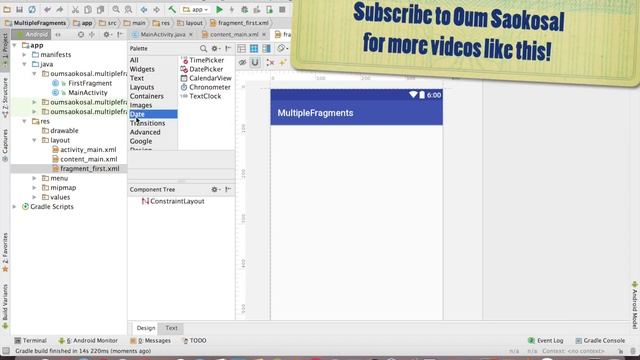Click the Infer Constraints wand icon
The width and height of the screenshot is (640, 360).
(282, 62)
